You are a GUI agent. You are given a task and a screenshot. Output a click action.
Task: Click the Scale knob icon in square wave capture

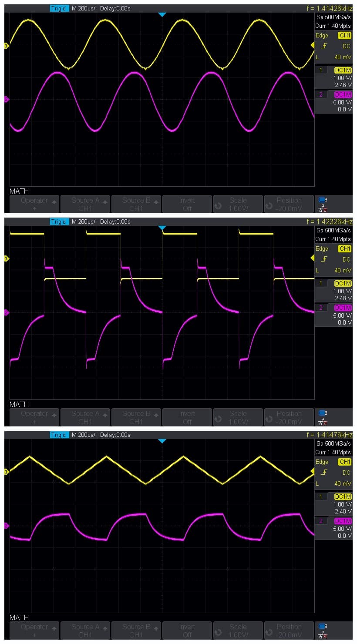click(x=218, y=418)
